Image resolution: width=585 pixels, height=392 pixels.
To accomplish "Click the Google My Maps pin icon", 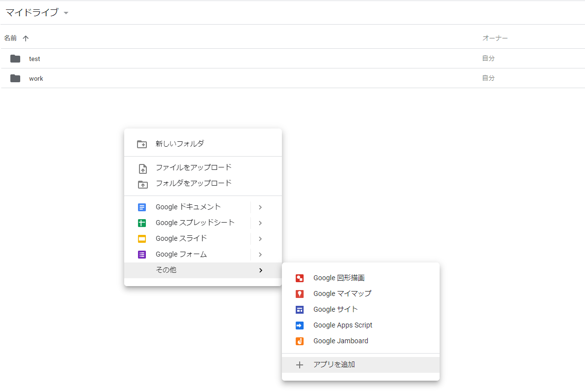I will point(300,294).
